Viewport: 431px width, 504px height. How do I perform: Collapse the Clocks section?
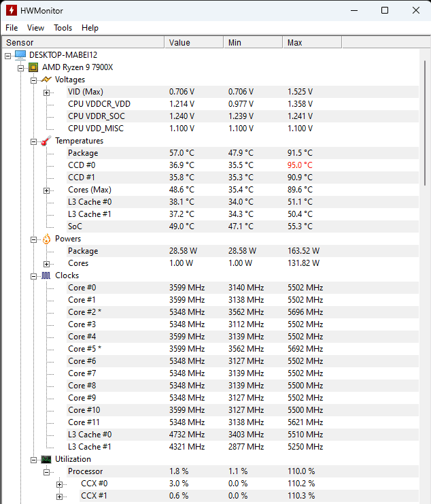[33, 276]
